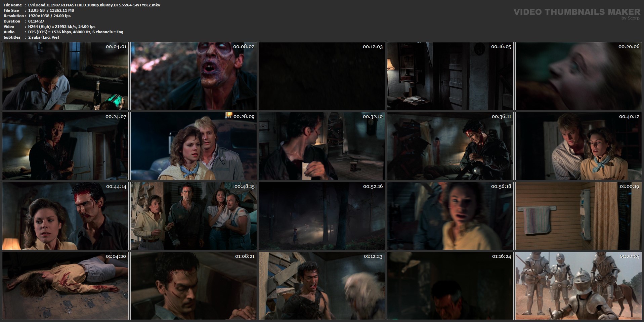The image size is (644, 322).
Task: Select the dark thumbnail at 01:16:24
Action: 450,286
